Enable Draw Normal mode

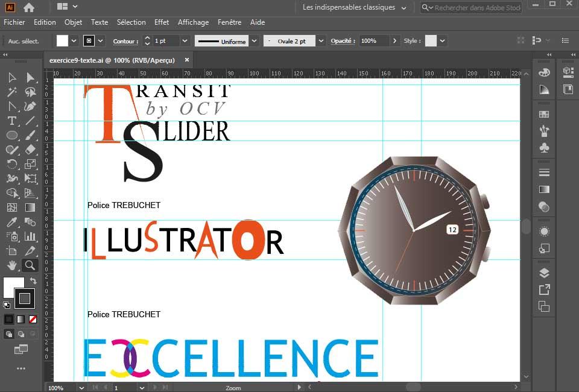click(9, 334)
